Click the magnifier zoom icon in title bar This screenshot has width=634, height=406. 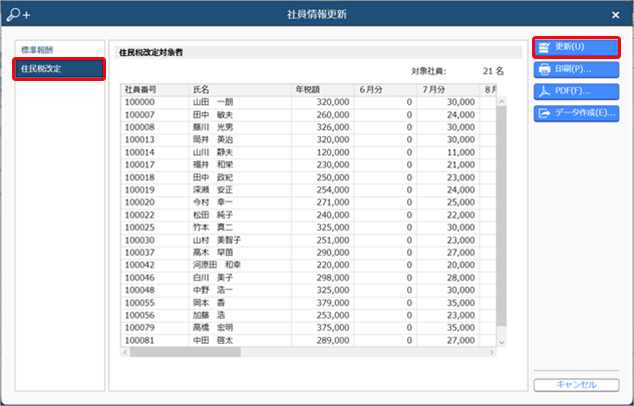18,14
